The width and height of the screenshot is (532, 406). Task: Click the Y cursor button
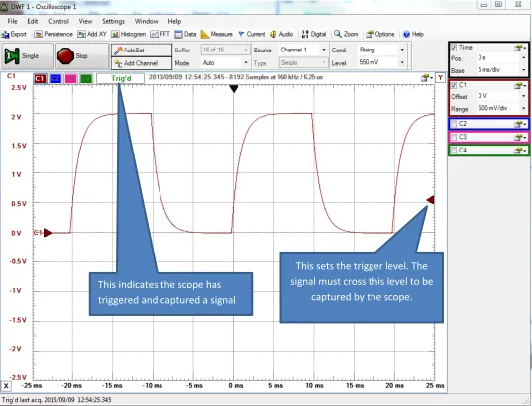coord(440,78)
